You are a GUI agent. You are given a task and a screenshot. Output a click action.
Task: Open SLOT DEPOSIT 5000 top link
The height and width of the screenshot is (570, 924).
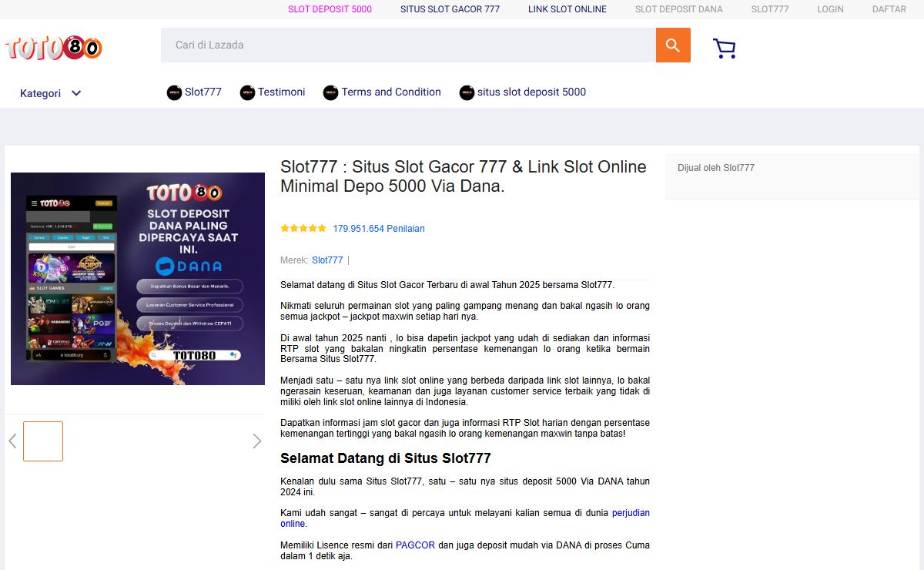coord(330,9)
